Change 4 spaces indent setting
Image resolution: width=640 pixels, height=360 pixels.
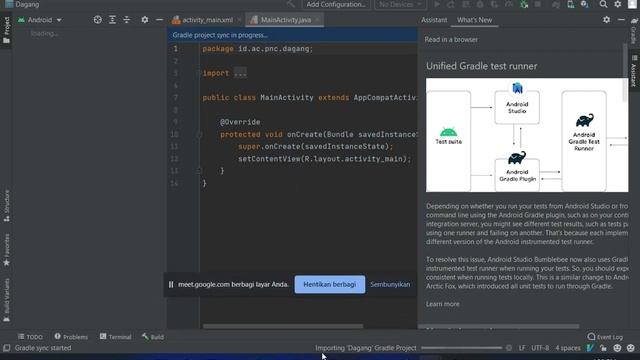click(568, 348)
